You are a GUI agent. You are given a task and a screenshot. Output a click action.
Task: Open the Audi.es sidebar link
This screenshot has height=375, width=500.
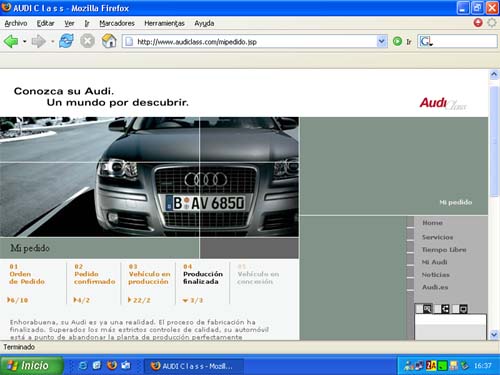point(435,287)
